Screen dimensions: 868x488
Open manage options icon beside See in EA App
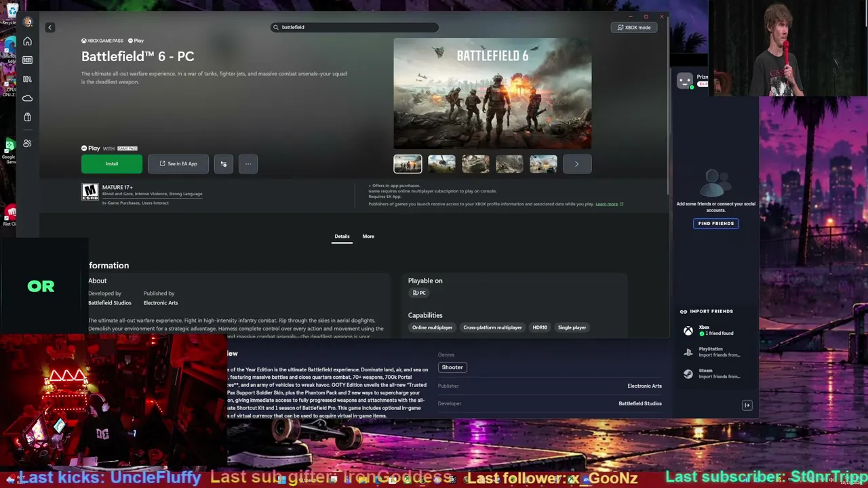(x=224, y=163)
